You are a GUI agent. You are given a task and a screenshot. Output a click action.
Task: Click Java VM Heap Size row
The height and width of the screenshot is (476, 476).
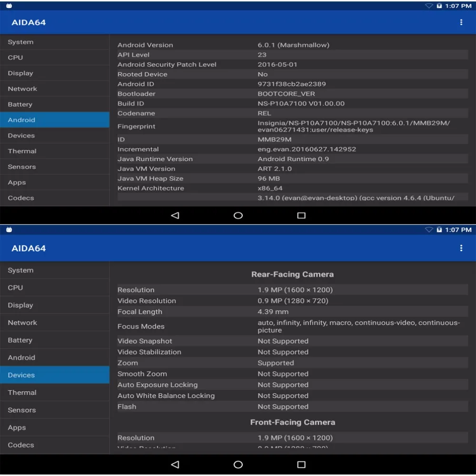(x=293, y=178)
